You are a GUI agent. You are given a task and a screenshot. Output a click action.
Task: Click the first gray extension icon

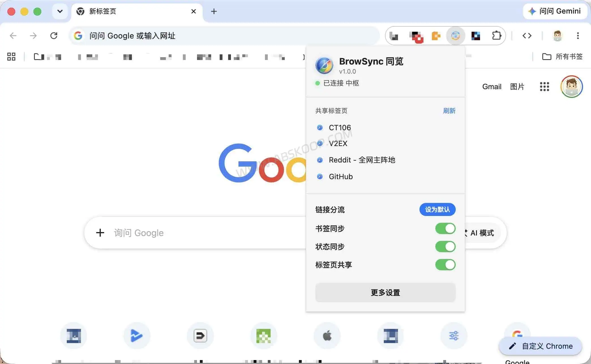point(394,36)
